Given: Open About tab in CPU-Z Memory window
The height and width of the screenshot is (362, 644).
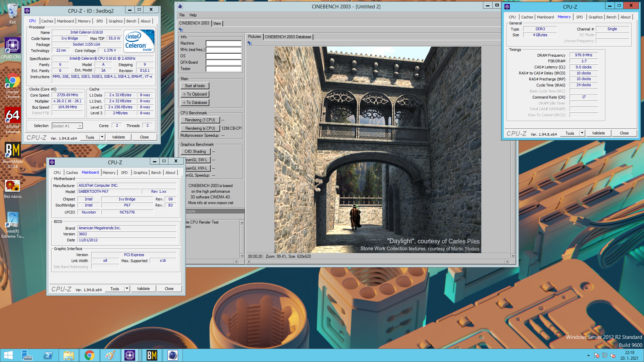Looking at the screenshot, I should point(625,17).
